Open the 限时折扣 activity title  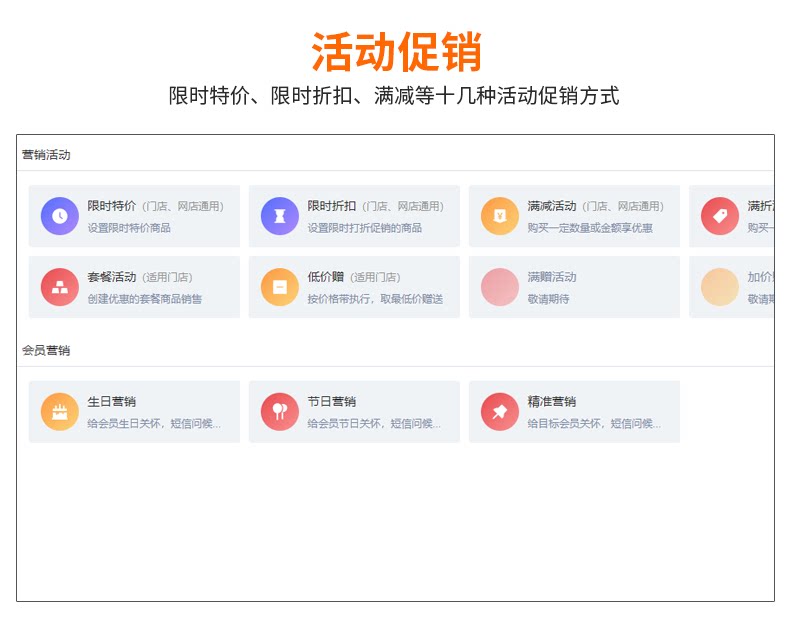[332, 206]
